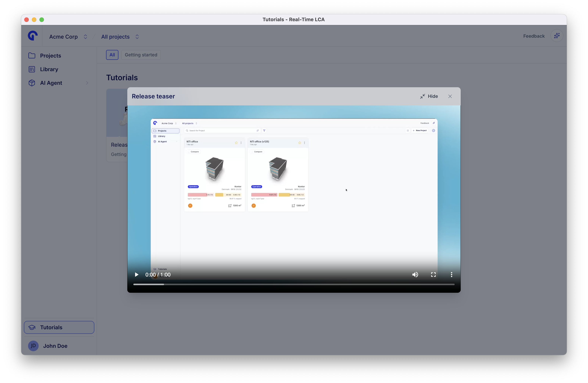Click the Tutorials page heading
The width and height of the screenshot is (588, 383).
[122, 77]
